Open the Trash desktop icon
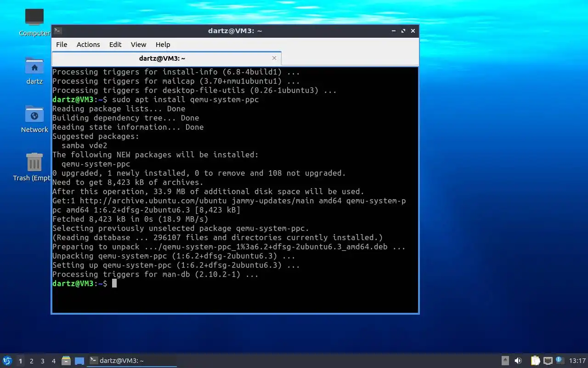 (34, 162)
